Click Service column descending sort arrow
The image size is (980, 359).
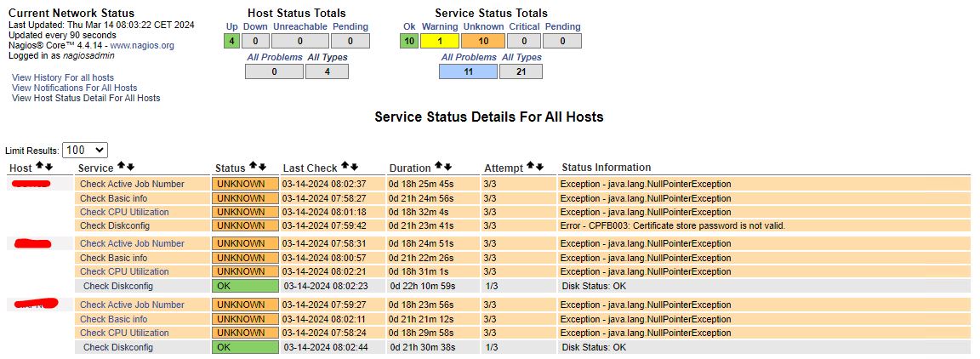click(130, 167)
